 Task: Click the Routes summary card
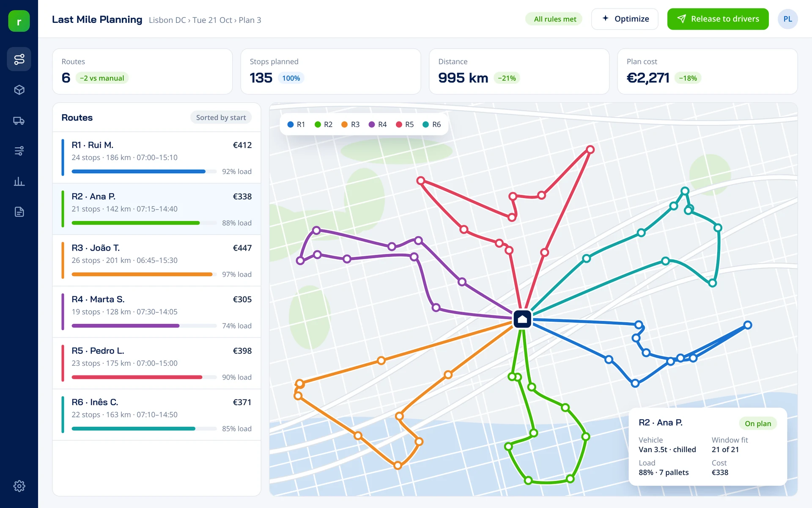click(x=143, y=71)
